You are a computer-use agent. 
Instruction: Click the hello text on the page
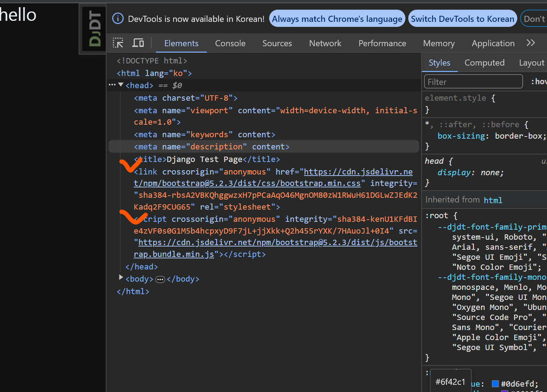coord(18,15)
